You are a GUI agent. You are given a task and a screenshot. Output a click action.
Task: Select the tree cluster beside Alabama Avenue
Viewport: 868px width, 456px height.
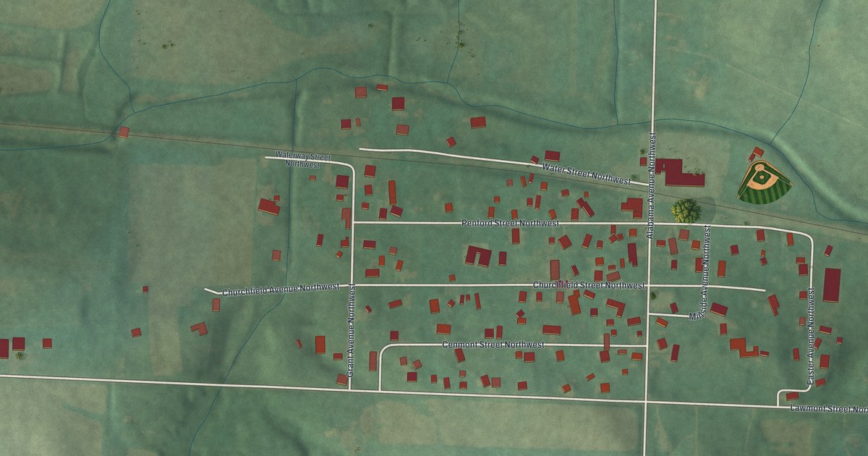pos(685,211)
